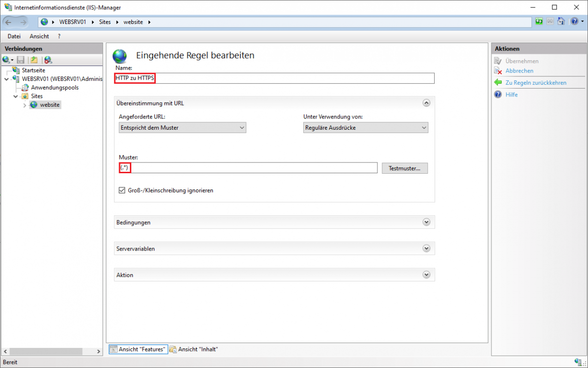
Task: Save current connections with the disk icon
Action: point(20,59)
